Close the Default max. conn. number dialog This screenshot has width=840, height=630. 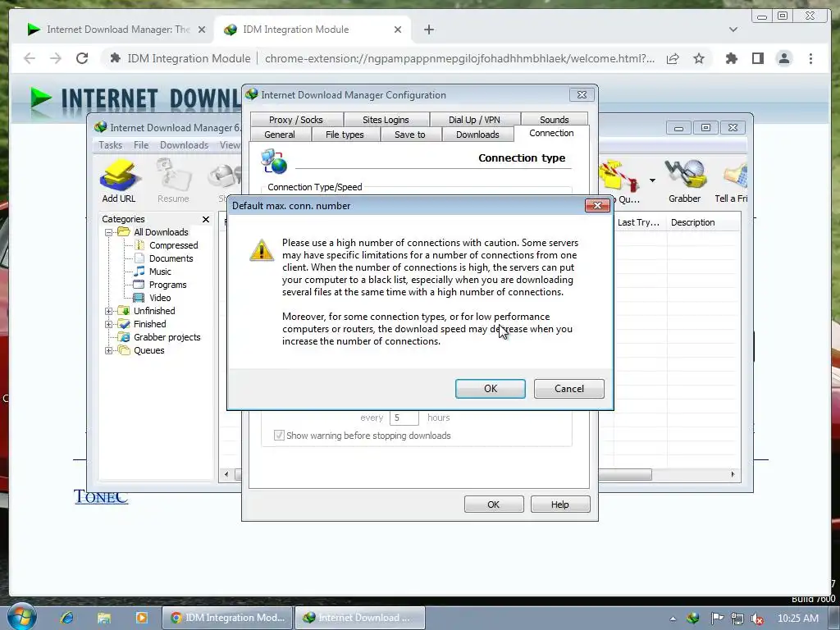tap(597, 206)
